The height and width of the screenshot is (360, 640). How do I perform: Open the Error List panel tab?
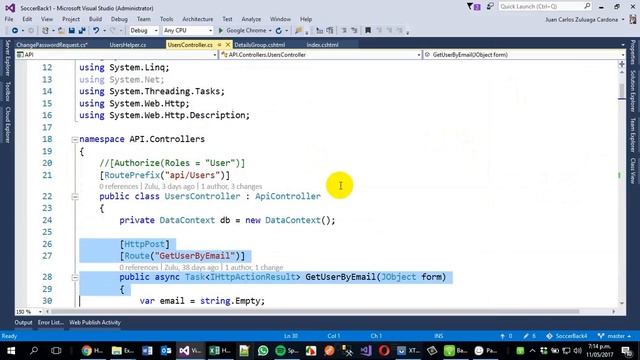[x=51, y=322]
